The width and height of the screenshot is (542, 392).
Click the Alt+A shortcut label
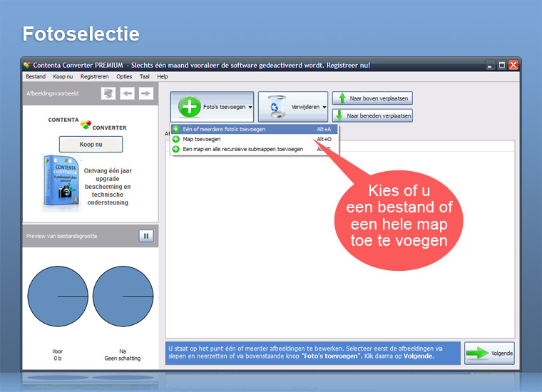[324, 129]
